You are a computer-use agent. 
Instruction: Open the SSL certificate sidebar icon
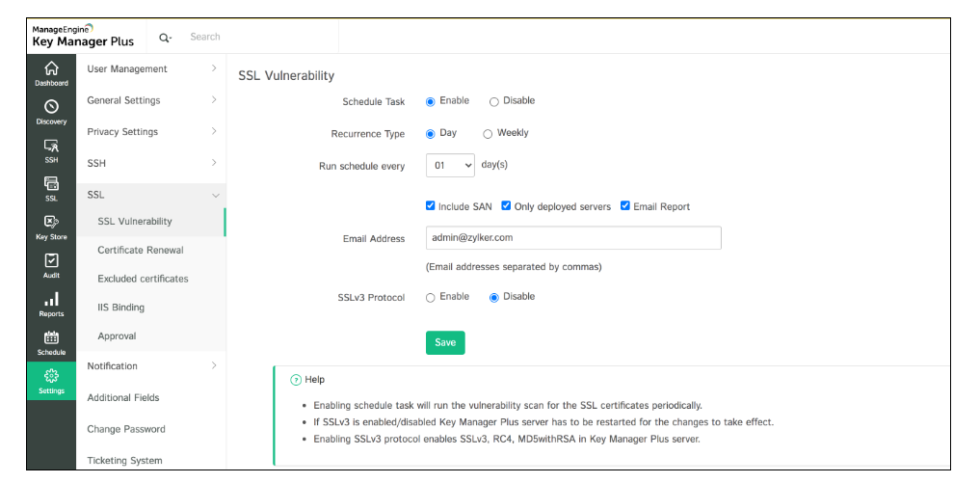(51, 184)
